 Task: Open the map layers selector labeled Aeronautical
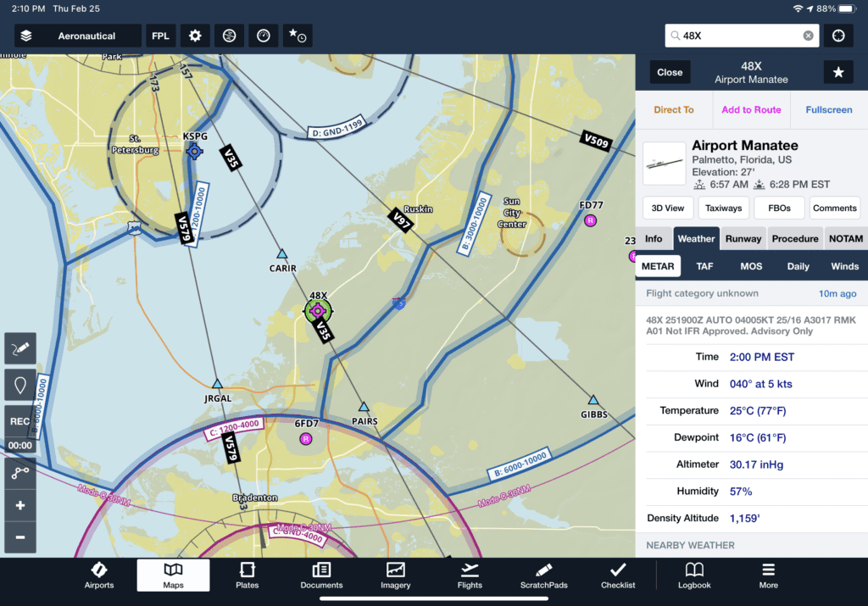coord(76,36)
